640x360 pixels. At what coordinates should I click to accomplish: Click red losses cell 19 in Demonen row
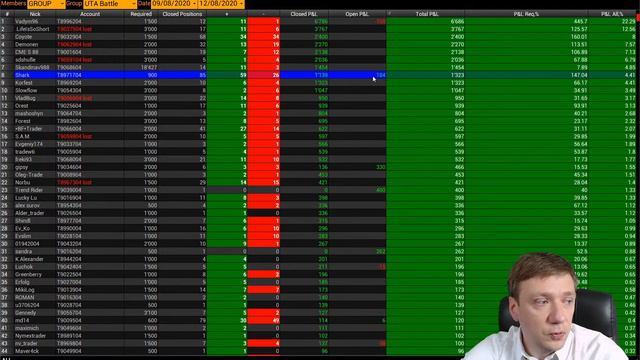264,44
